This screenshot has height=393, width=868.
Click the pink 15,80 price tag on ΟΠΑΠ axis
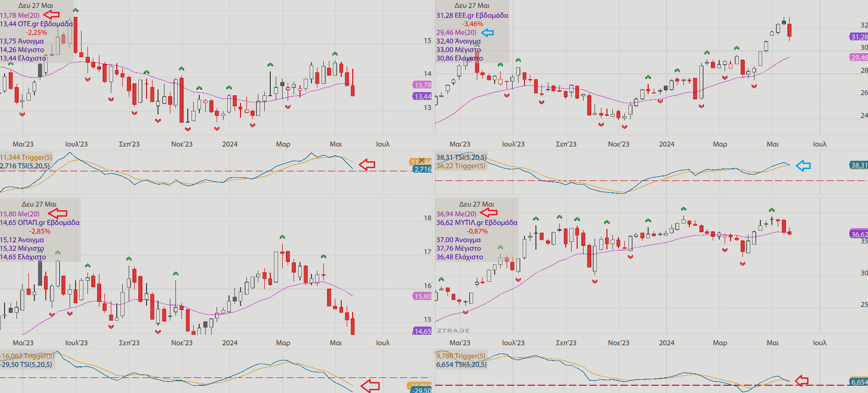(x=422, y=296)
